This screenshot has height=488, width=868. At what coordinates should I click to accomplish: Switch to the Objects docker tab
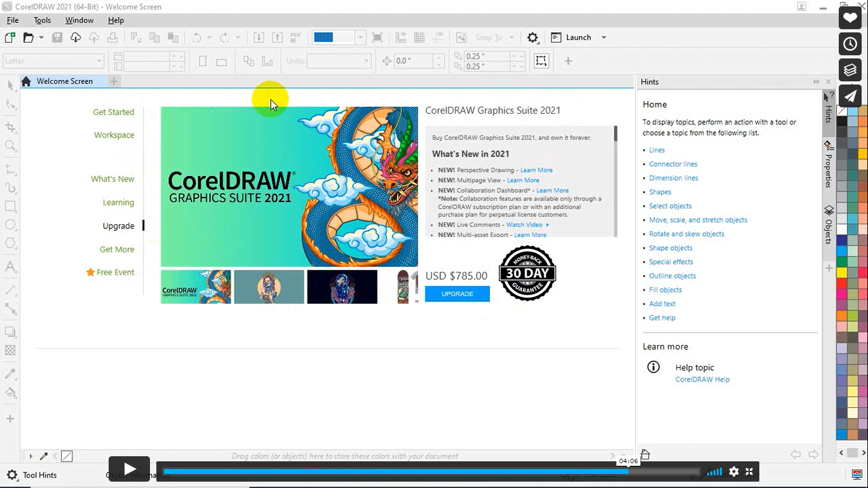click(x=829, y=224)
